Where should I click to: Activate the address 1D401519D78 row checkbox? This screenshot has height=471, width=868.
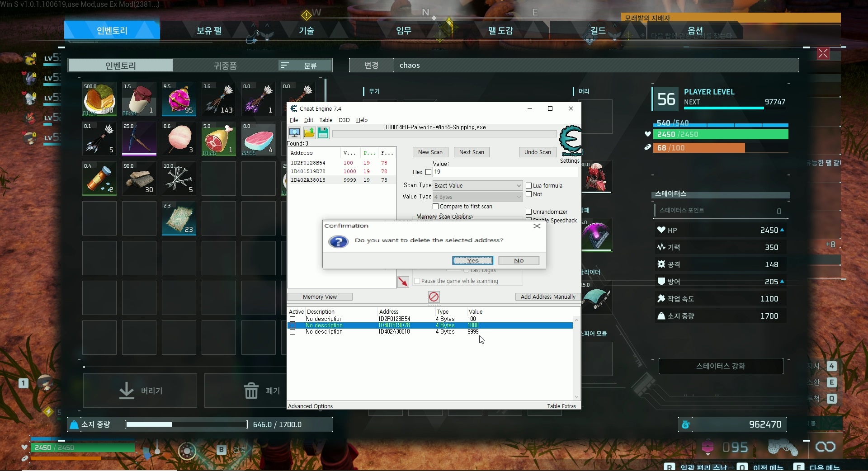pos(292,325)
